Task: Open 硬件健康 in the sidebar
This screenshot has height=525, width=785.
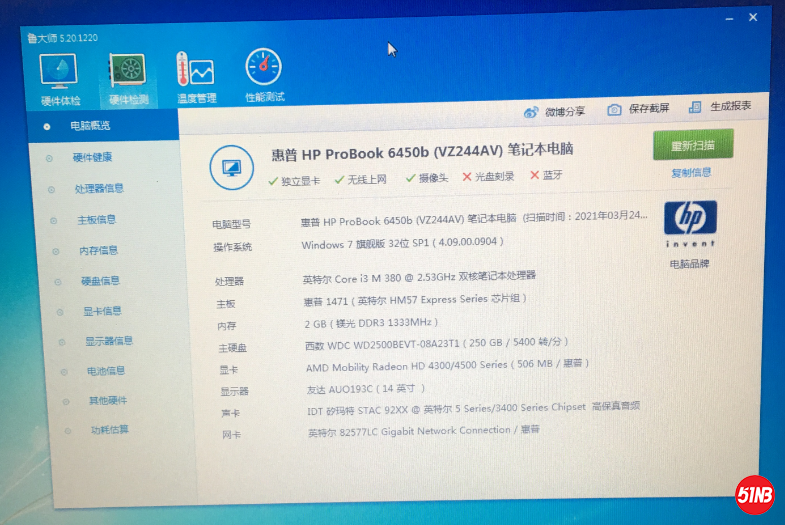Action: coord(92,157)
